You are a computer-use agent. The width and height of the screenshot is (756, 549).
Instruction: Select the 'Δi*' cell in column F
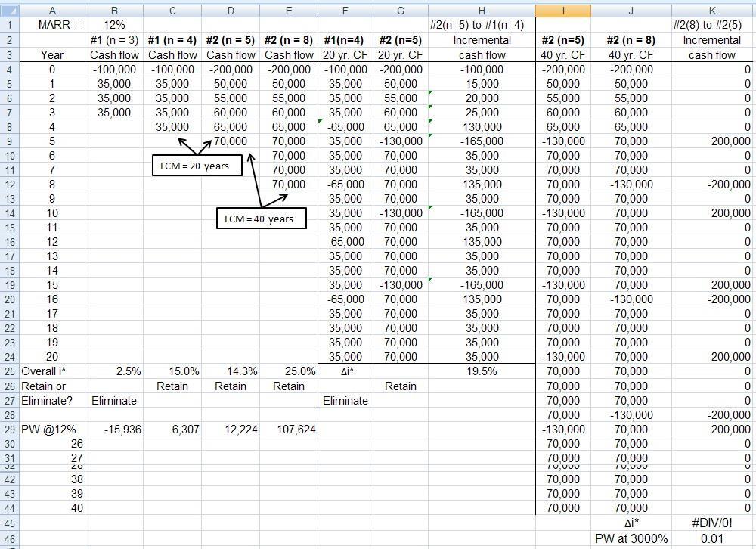345,371
